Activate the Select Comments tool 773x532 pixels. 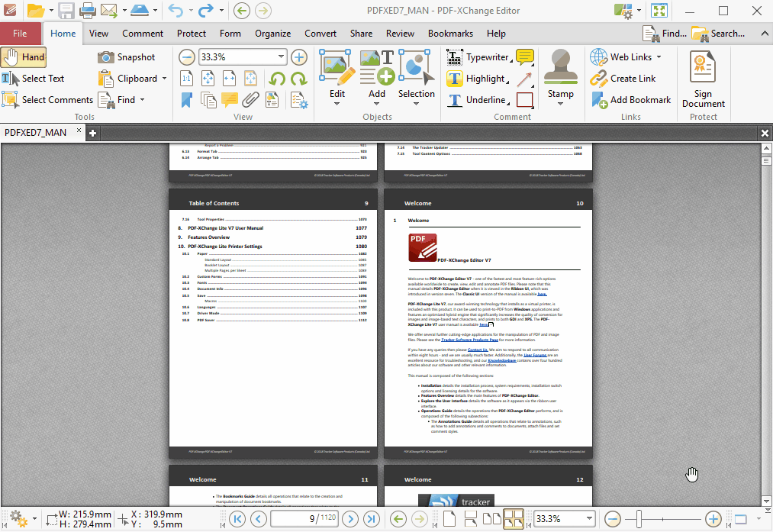click(x=48, y=99)
